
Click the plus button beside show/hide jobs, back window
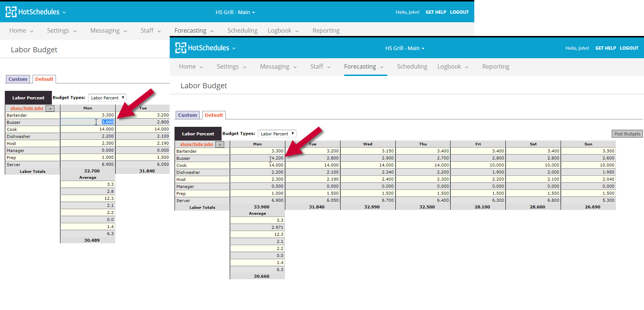pyautogui.click(x=50, y=109)
